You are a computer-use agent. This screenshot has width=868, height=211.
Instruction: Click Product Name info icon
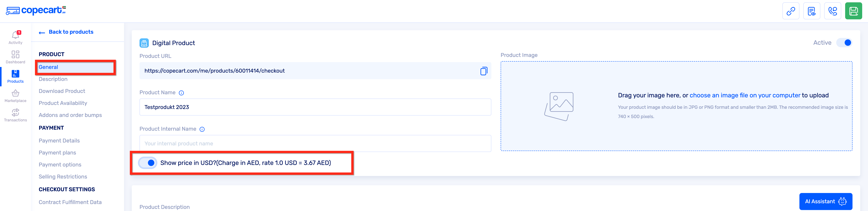coord(181,93)
